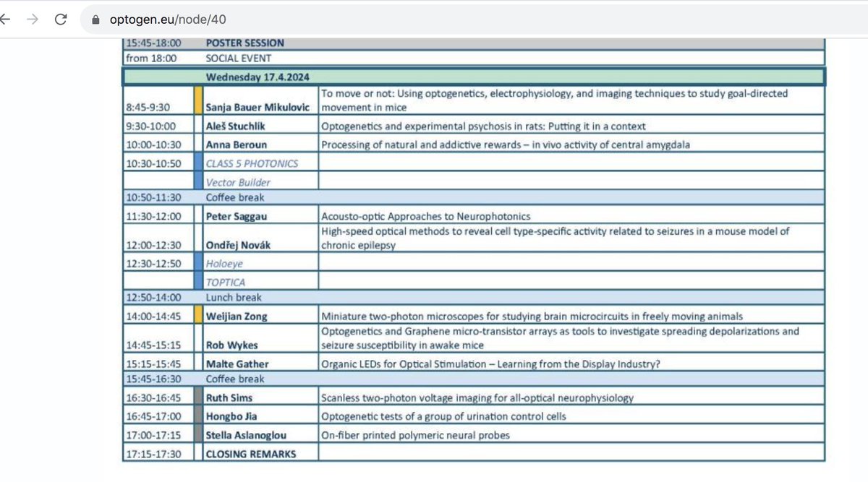
Task: Click the CLASS 5 PHOTONICS sponsor entry
Action: [252, 163]
